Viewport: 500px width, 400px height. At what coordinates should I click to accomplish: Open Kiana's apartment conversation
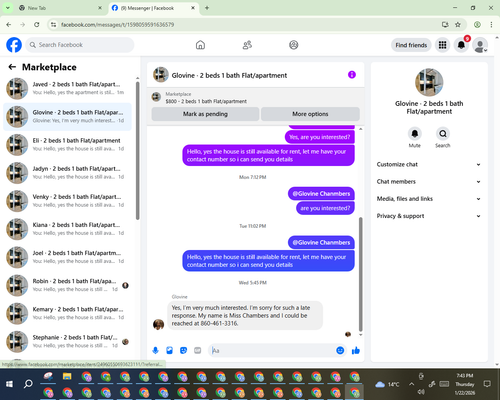(68, 229)
